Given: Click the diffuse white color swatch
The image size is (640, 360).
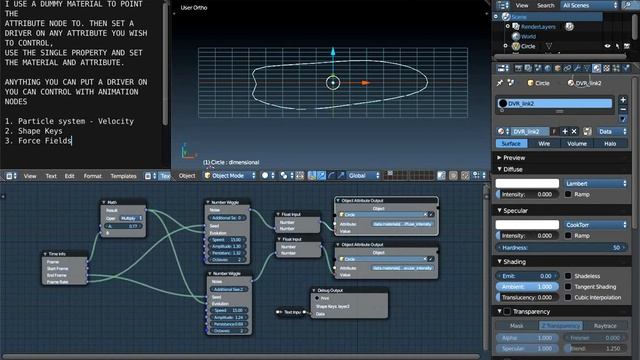Looking at the screenshot, I should coord(527,184).
